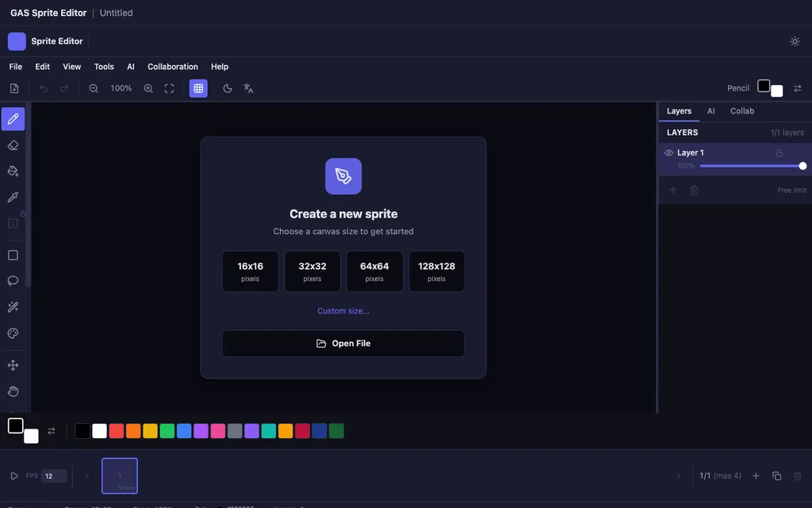
Task: Play the animation
Action: click(14, 476)
